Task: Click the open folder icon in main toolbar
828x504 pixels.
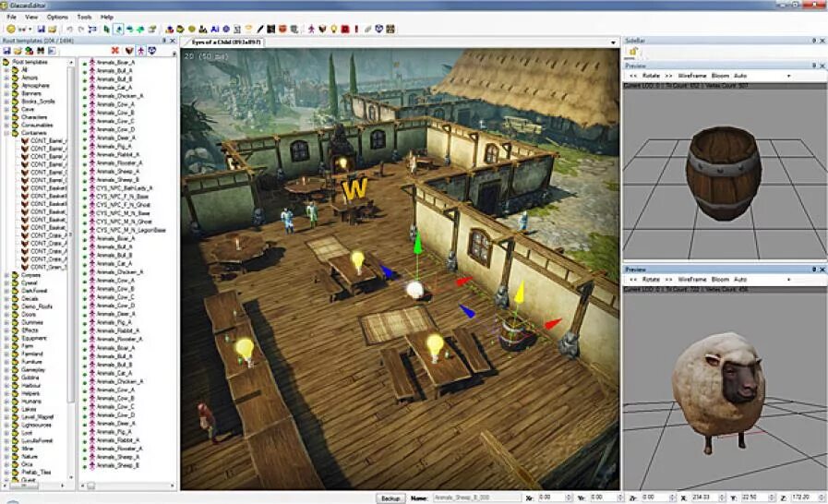Action: click(x=53, y=29)
